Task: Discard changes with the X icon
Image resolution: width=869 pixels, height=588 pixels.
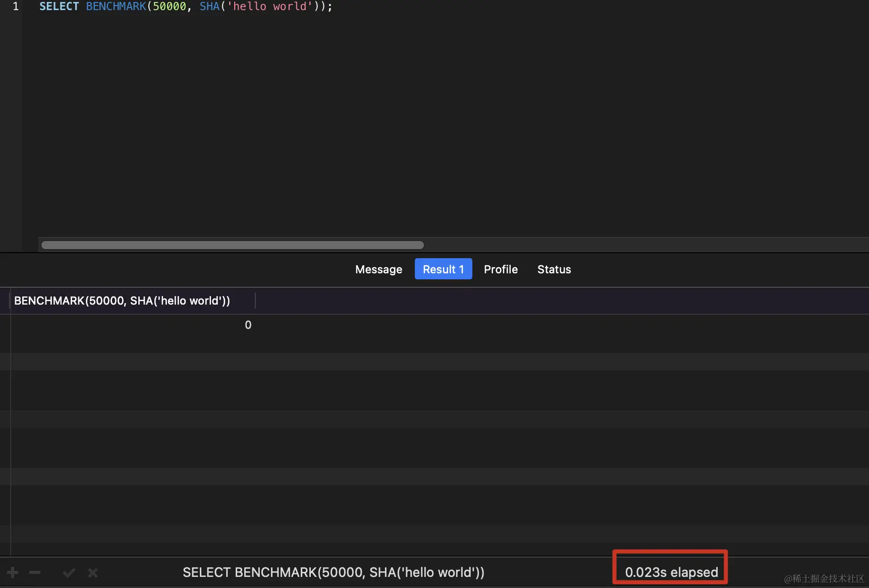Action: point(93,572)
